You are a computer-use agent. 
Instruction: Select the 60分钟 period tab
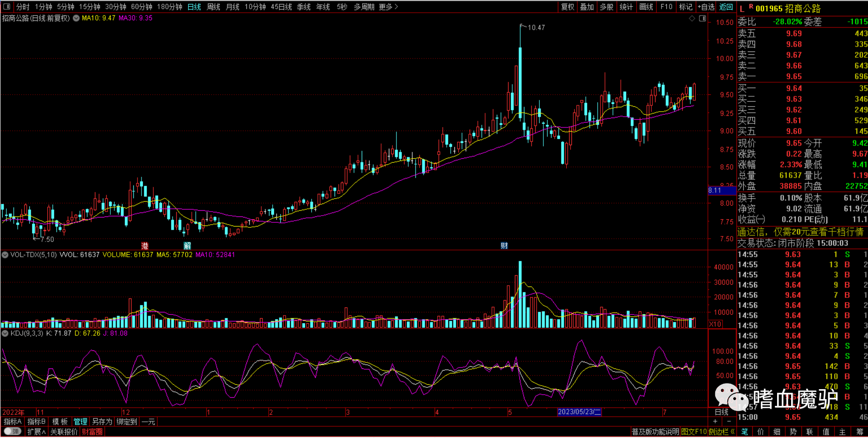click(x=142, y=7)
